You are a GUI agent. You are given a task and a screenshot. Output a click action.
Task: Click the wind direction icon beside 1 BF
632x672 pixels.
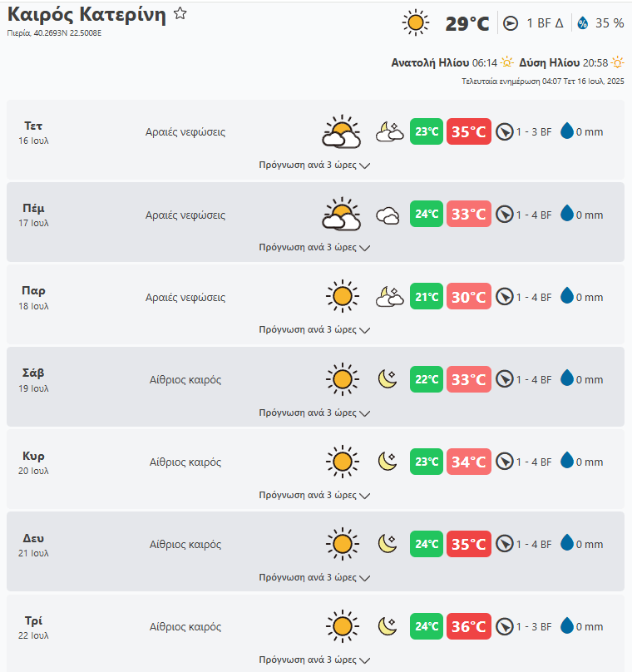511,23
